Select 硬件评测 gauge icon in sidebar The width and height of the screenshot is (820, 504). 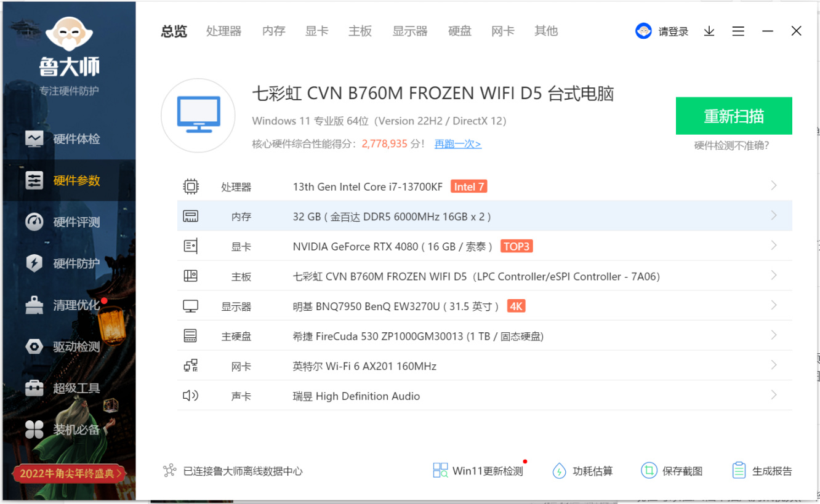coord(34,222)
